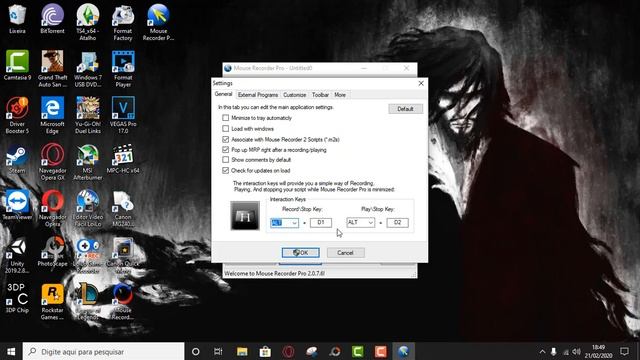Select the Steam desktop icon

coord(17,159)
